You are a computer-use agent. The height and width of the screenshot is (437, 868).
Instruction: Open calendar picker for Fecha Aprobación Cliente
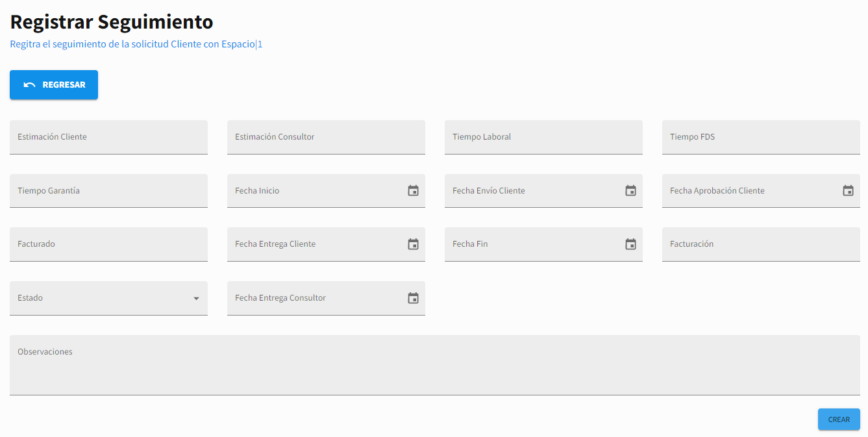848,191
